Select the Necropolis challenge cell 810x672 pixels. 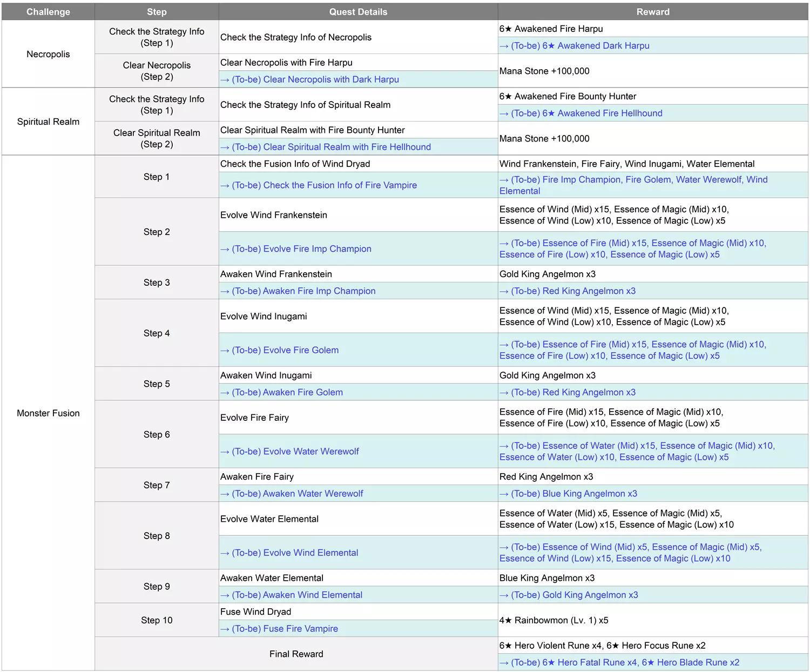pyautogui.click(x=48, y=54)
